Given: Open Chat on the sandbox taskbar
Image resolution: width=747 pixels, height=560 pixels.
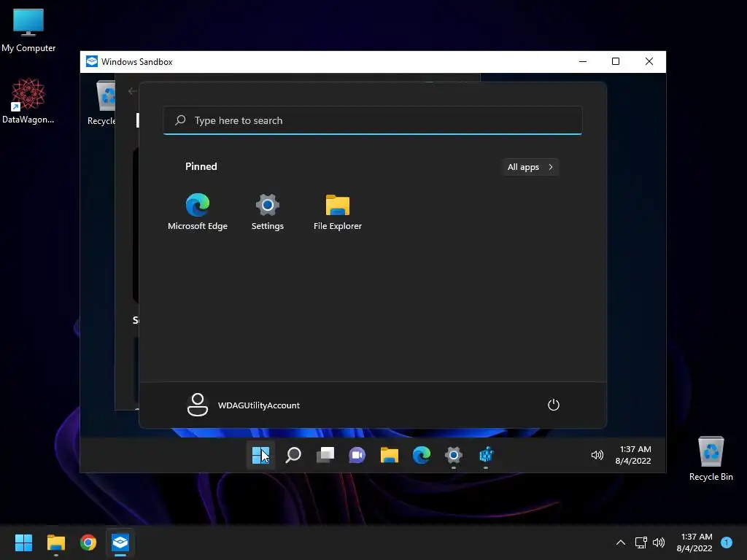Looking at the screenshot, I should [x=357, y=455].
